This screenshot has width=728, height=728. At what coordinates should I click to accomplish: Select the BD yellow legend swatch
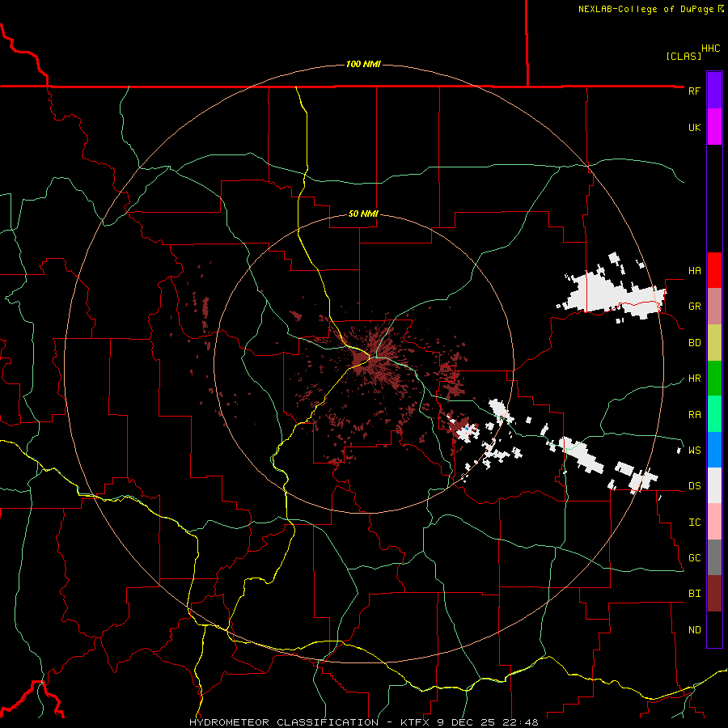coord(714,342)
